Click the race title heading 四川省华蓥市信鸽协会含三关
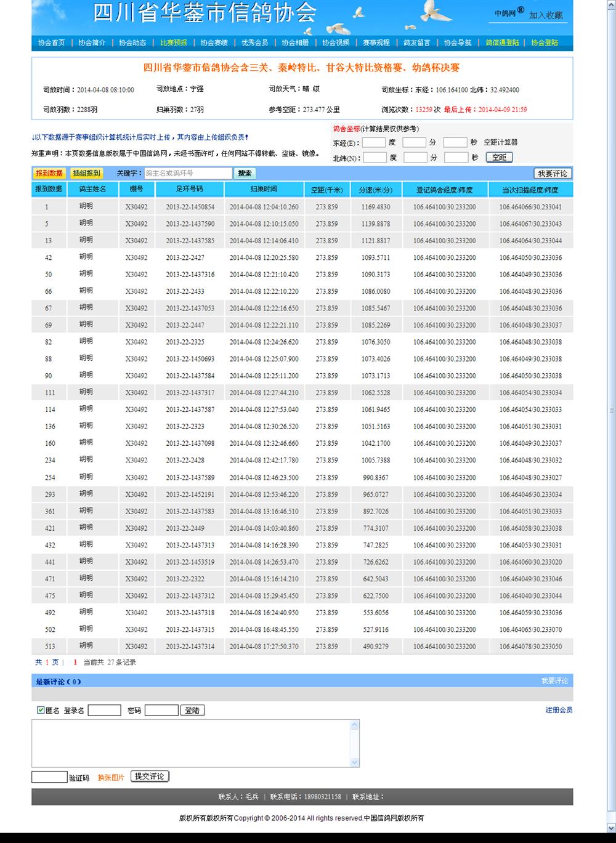 (302, 68)
